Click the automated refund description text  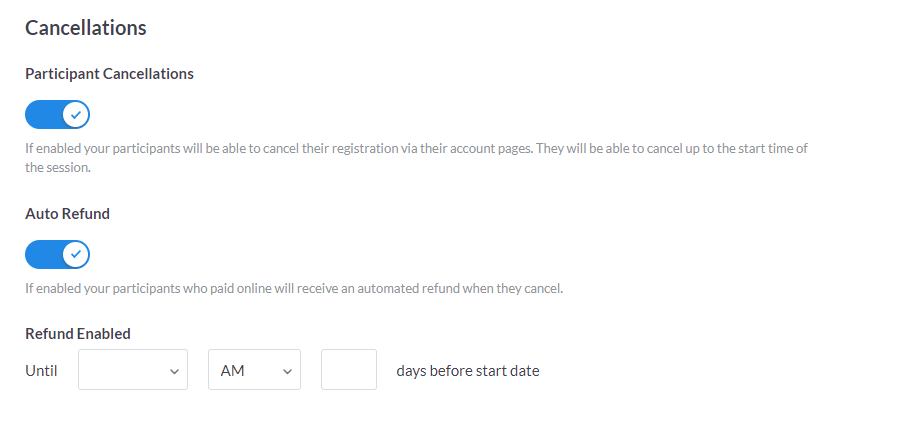(x=294, y=289)
